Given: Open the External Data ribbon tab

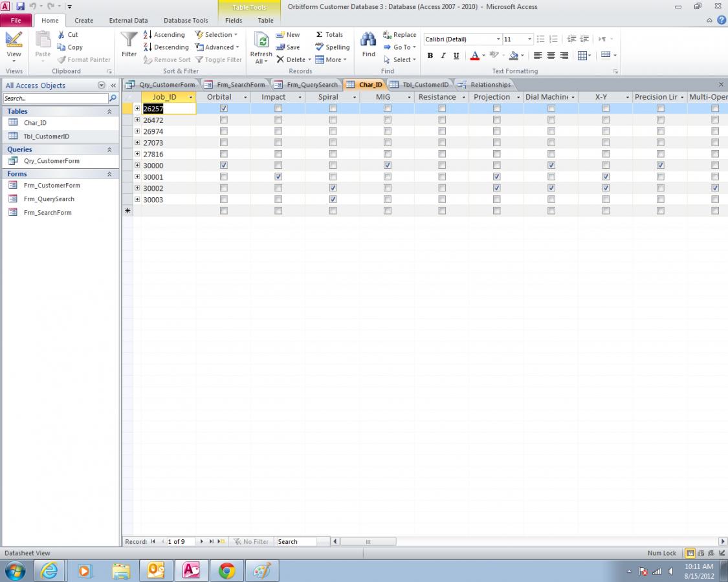Looking at the screenshot, I should click(x=128, y=21).
